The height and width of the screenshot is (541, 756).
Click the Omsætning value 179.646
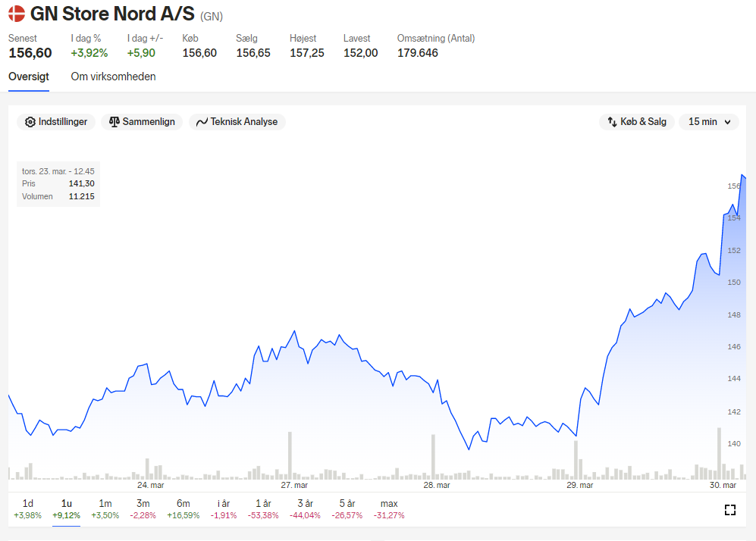point(418,53)
